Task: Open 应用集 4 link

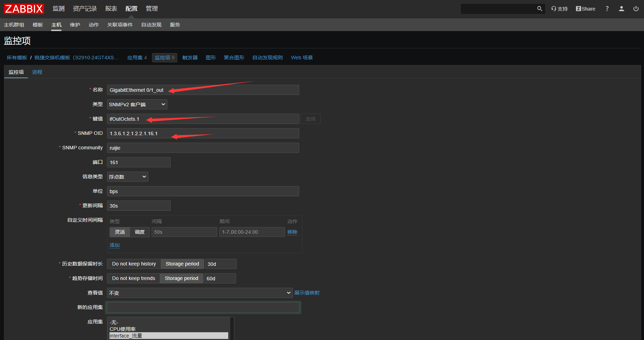Action: [137, 58]
